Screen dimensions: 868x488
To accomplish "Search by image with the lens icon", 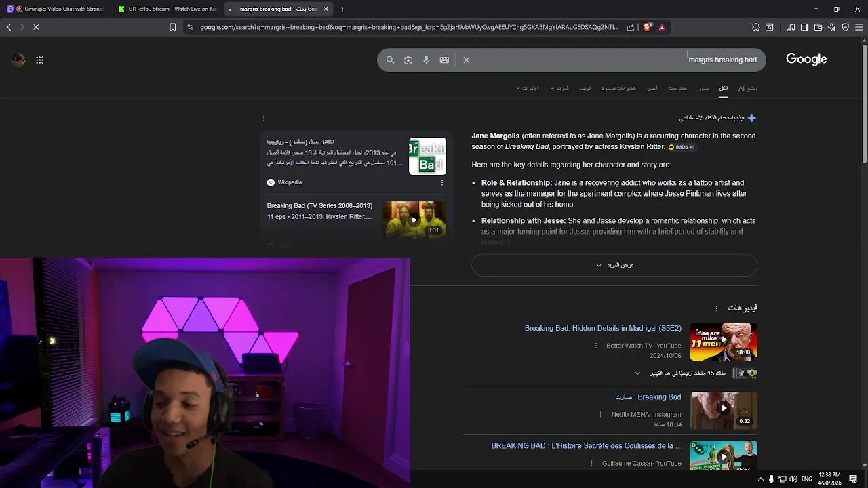I will click(408, 60).
